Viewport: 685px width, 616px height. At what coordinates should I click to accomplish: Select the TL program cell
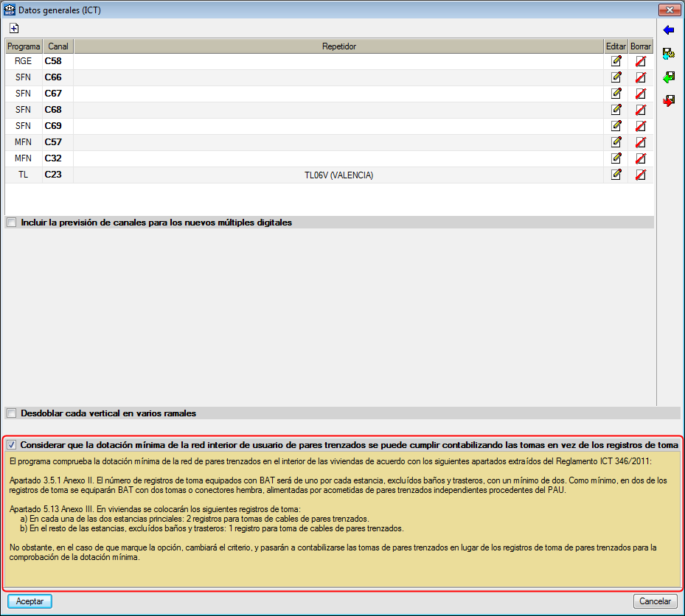pos(24,175)
